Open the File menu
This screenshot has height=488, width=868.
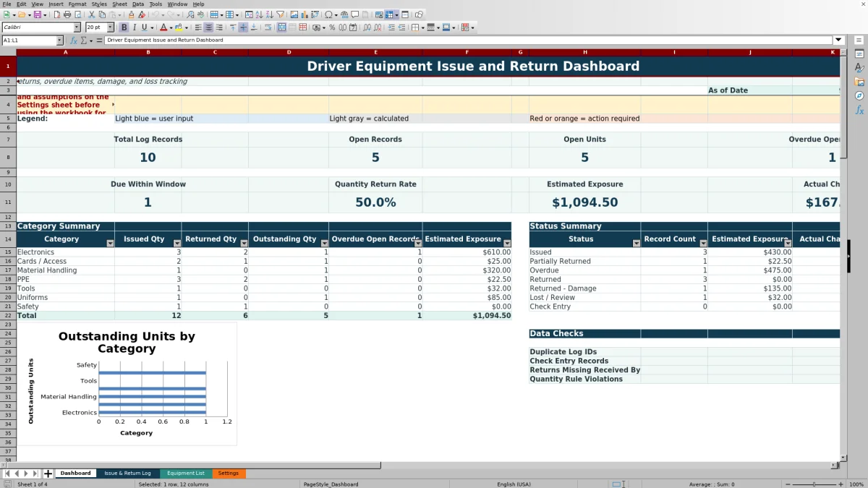7,4
